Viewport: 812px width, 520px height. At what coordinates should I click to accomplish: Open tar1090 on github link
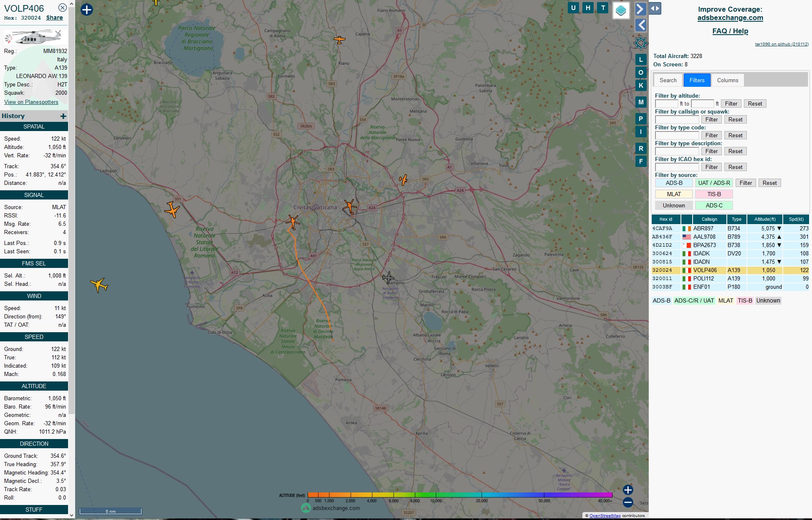pyautogui.click(x=782, y=44)
